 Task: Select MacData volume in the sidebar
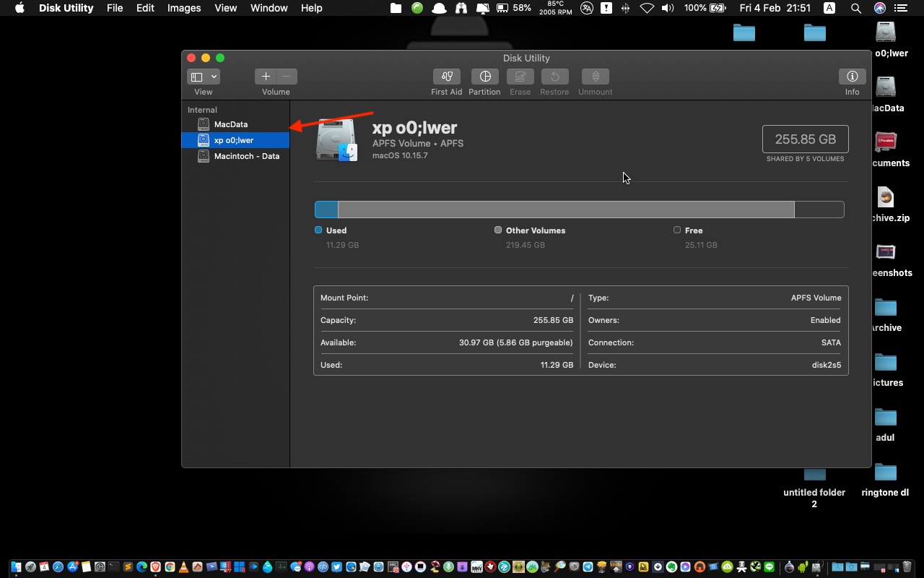click(x=235, y=124)
